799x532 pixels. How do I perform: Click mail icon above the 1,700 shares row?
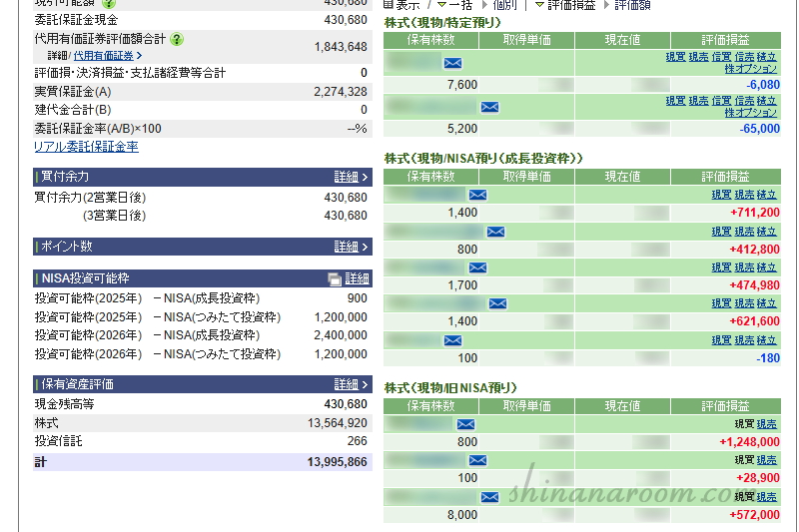coord(477,267)
